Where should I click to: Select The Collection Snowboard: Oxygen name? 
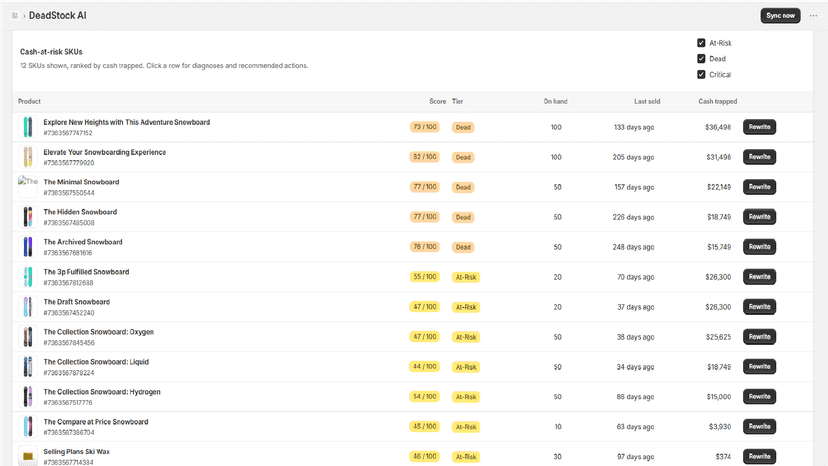pos(99,332)
